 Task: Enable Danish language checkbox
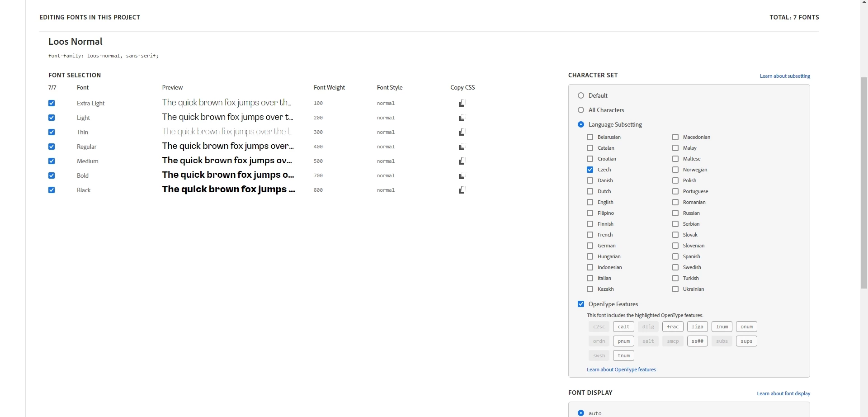coord(590,180)
